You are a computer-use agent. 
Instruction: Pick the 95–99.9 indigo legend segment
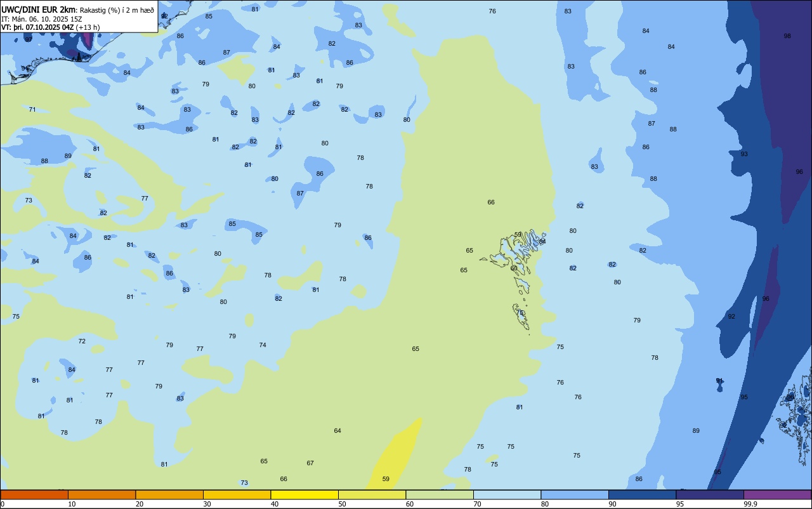coord(710,494)
